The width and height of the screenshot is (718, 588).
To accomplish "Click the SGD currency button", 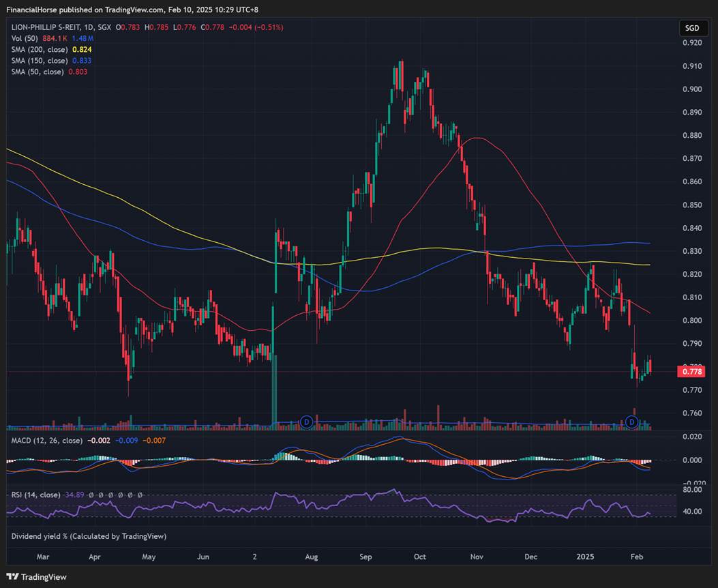I will point(692,28).
